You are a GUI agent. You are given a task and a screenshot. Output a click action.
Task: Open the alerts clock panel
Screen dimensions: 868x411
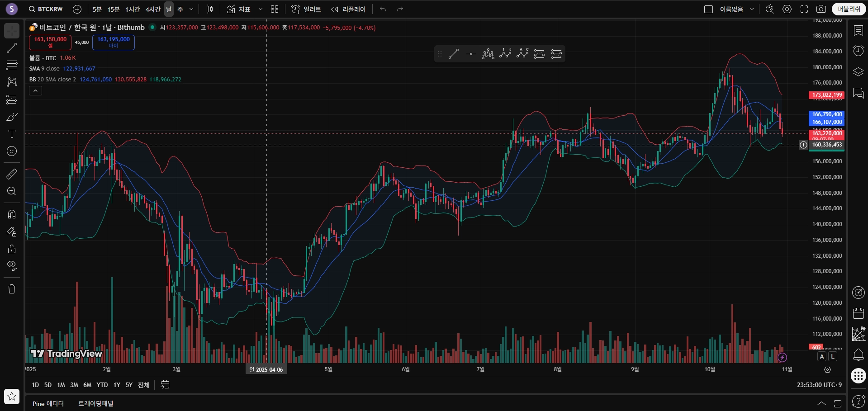click(x=858, y=51)
